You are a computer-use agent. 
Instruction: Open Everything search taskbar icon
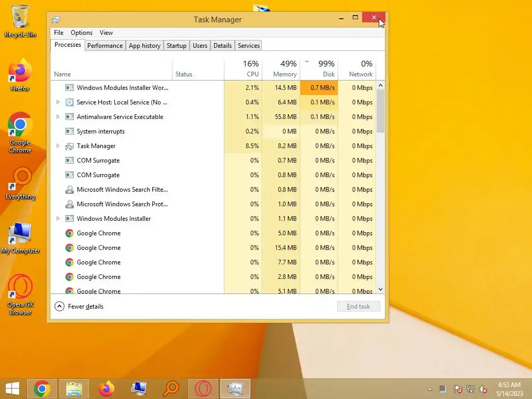pos(170,389)
